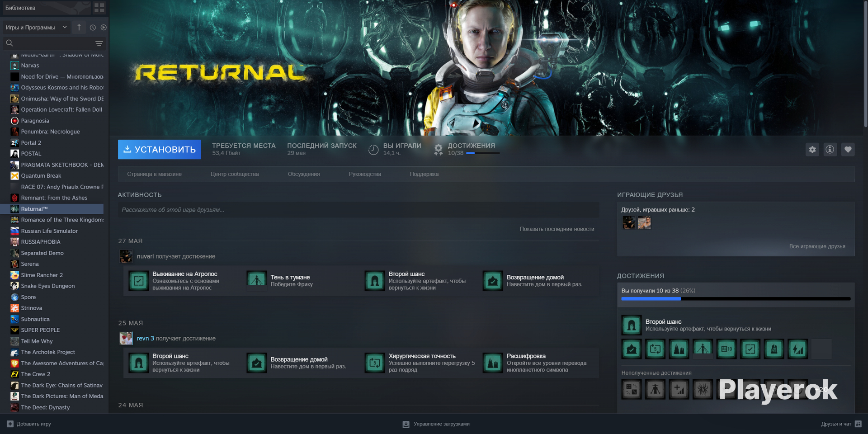Click The Crew 2 game icon
The height and width of the screenshot is (434, 868).
click(14, 374)
